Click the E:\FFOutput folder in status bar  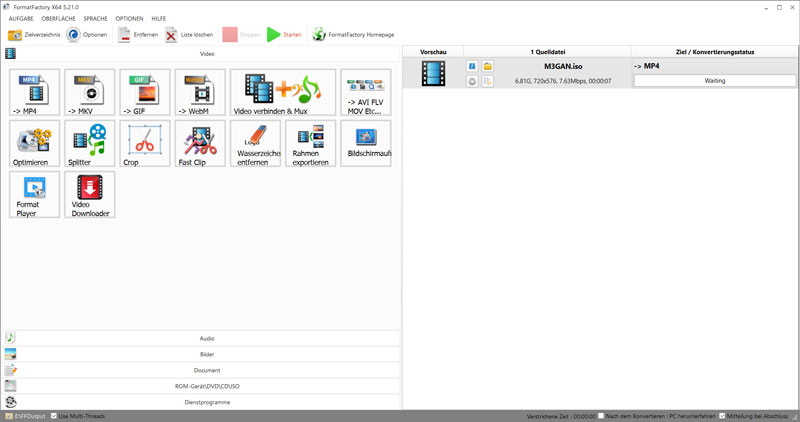coord(26,416)
